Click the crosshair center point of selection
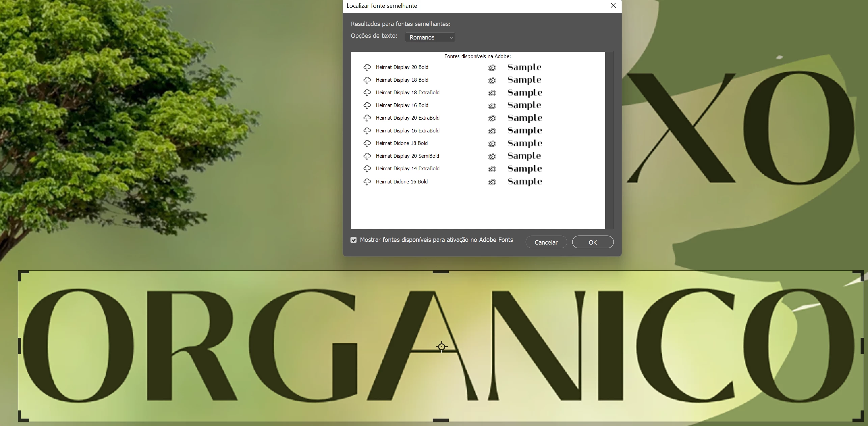 point(441,347)
